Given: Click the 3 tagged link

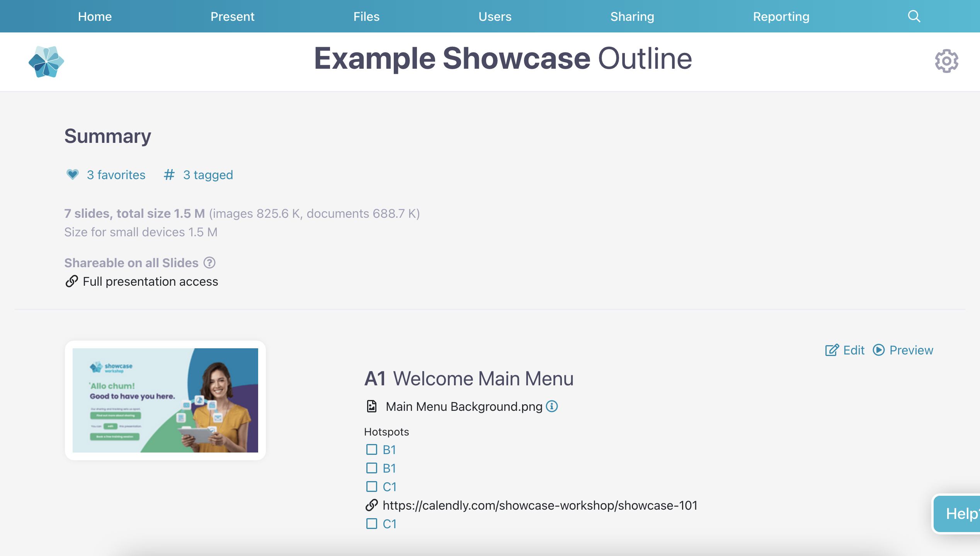Looking at the screenshot, I should [208, 175].
